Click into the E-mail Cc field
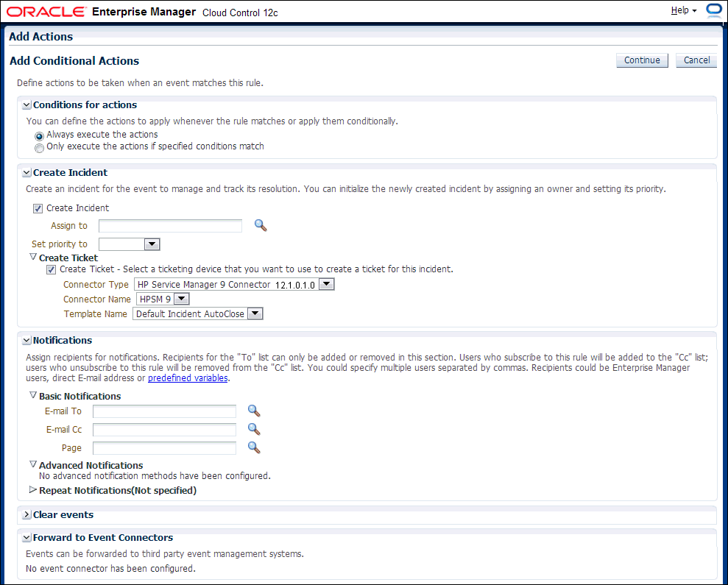Image resolution: width=728 pixels, height=585 pixels. point(164,430)
